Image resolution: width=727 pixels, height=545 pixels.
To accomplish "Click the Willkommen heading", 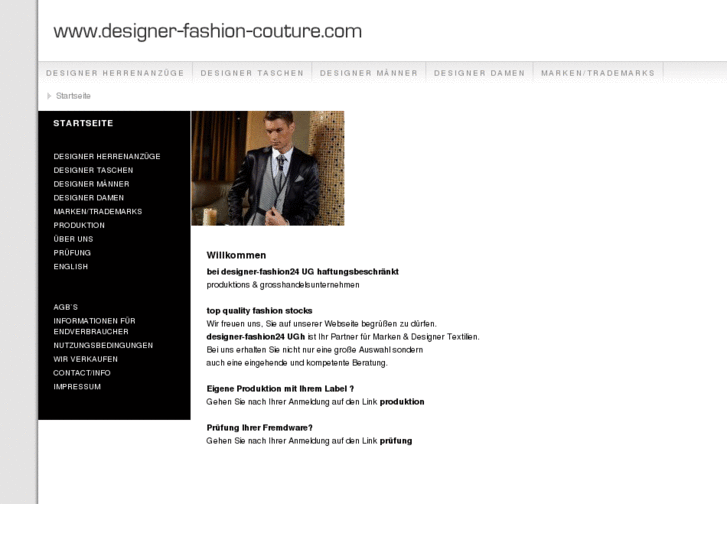I will pyautogui.click(x=236, y=255).
